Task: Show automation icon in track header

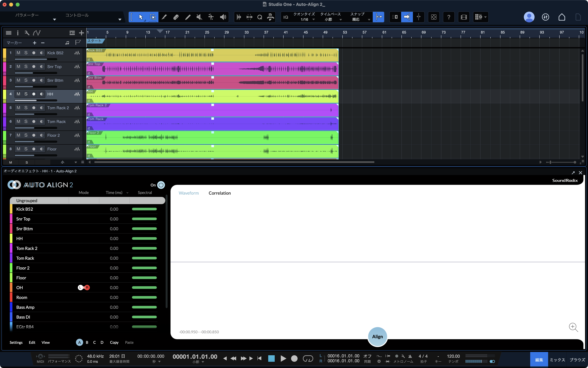Action: click(37, 33)
